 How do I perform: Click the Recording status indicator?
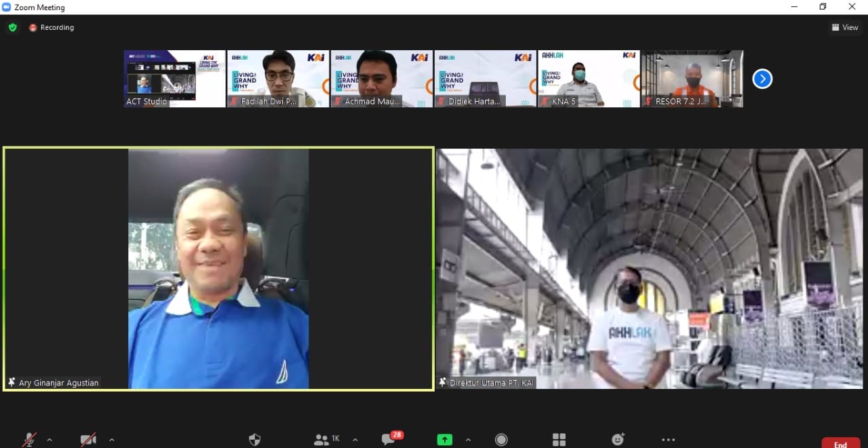click(x=52, y=28)
